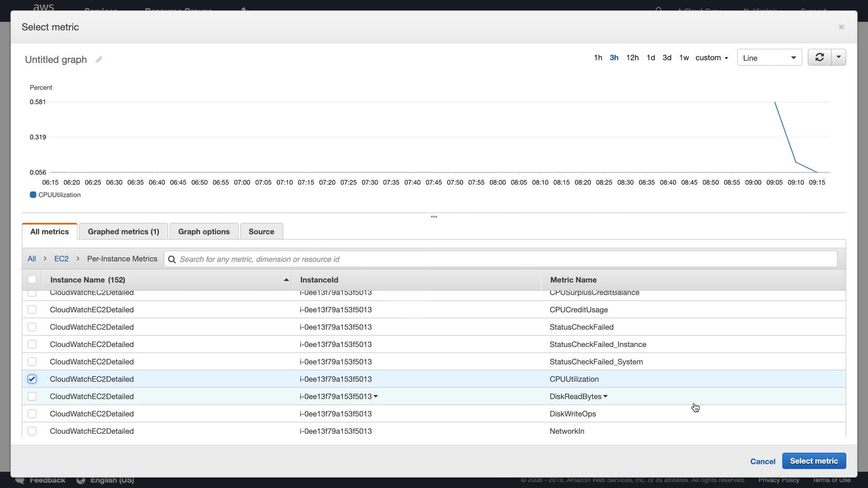The image size is (868, 488).
Task: Click the EC2 breadcrumb link
Action: pyautogui.click(x=61, y=259)
